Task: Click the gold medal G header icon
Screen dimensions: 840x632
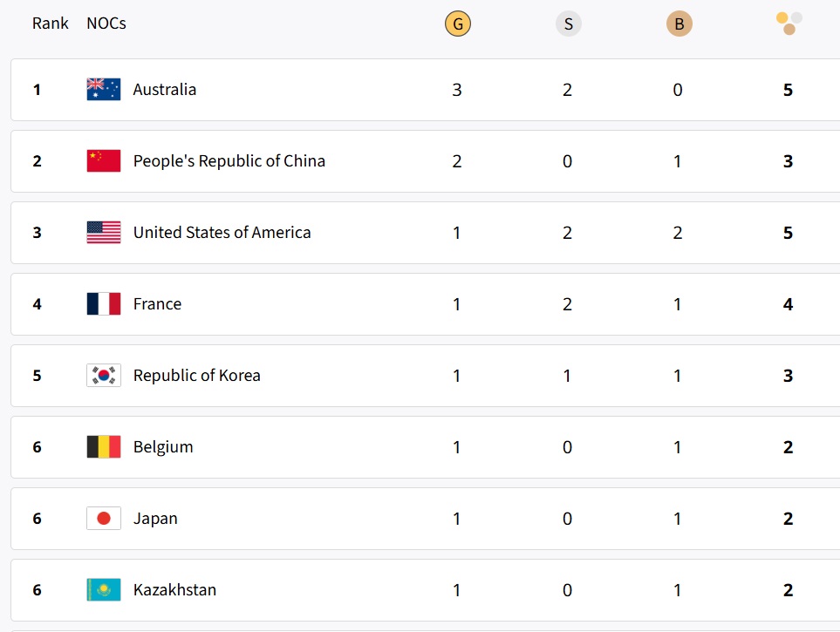Action: (x=457, y=24)
